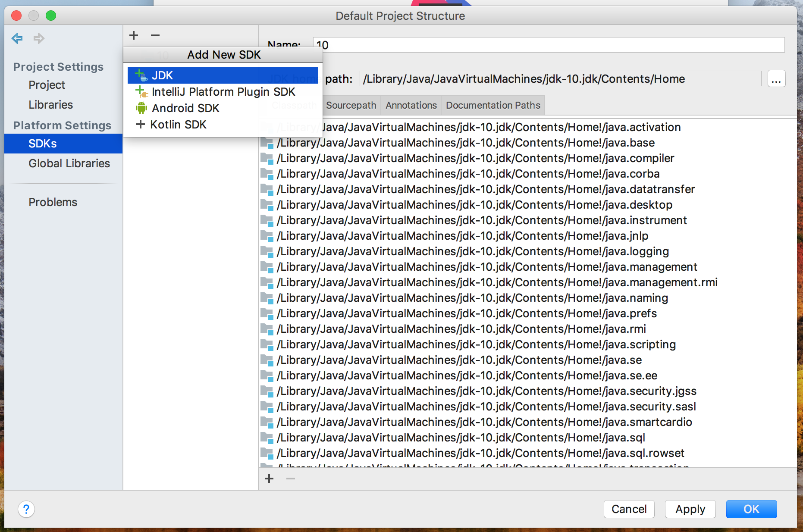This screenshot has width=803, height=532.
Task: Choose Kotlin SDK option
Action: point(223,125)
